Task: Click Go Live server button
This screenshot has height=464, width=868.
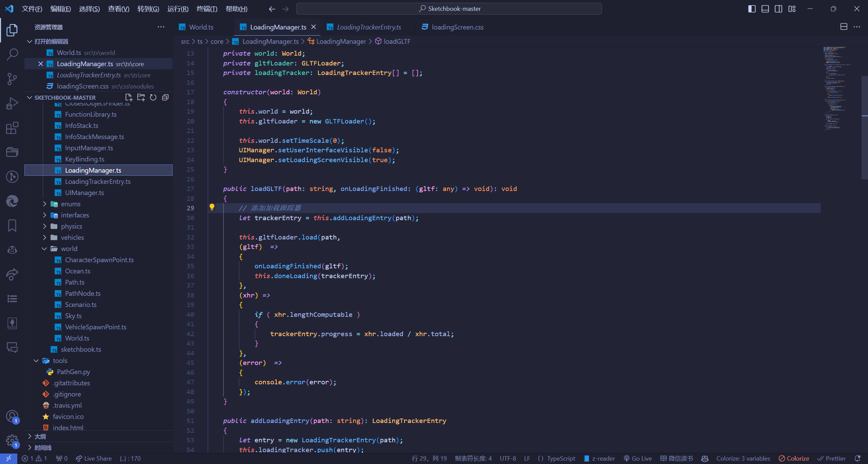Action: (638, 458)
